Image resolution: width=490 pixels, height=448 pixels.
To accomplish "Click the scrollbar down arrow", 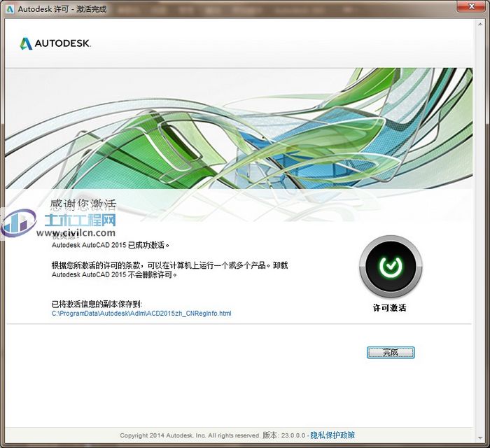I will coord(481,437).
